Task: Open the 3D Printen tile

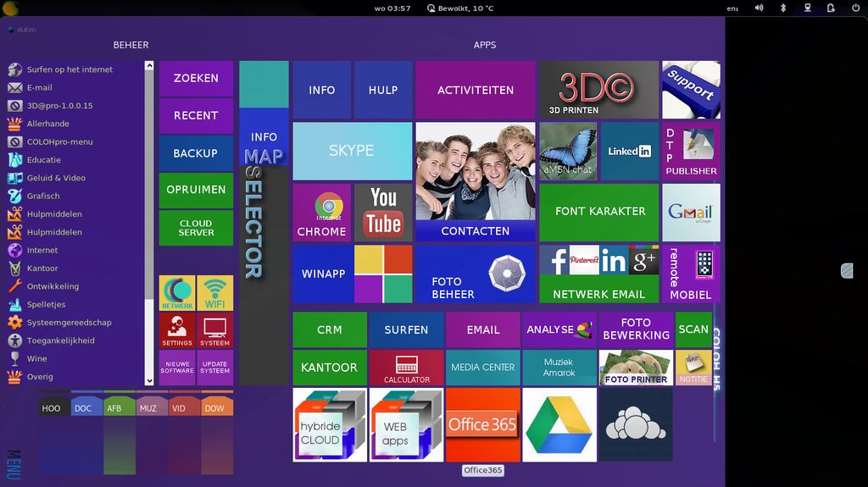Action: tap(599, 90)
